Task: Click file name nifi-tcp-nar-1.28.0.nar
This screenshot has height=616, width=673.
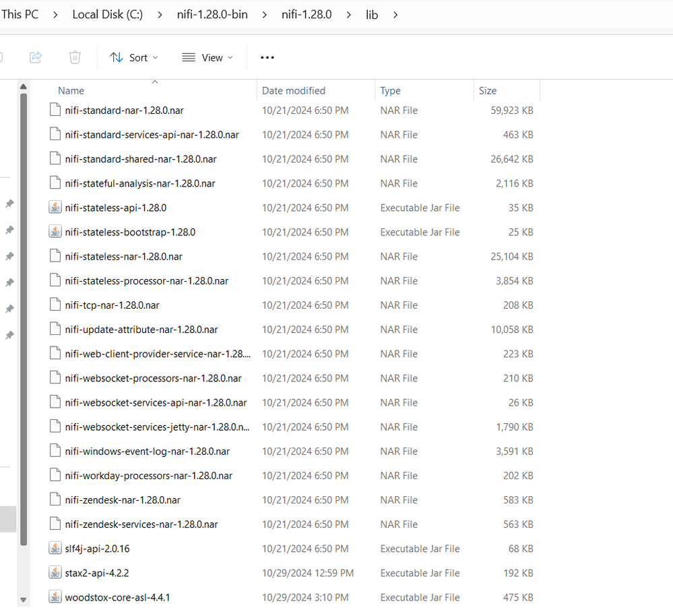Action: tap(112, 305)
